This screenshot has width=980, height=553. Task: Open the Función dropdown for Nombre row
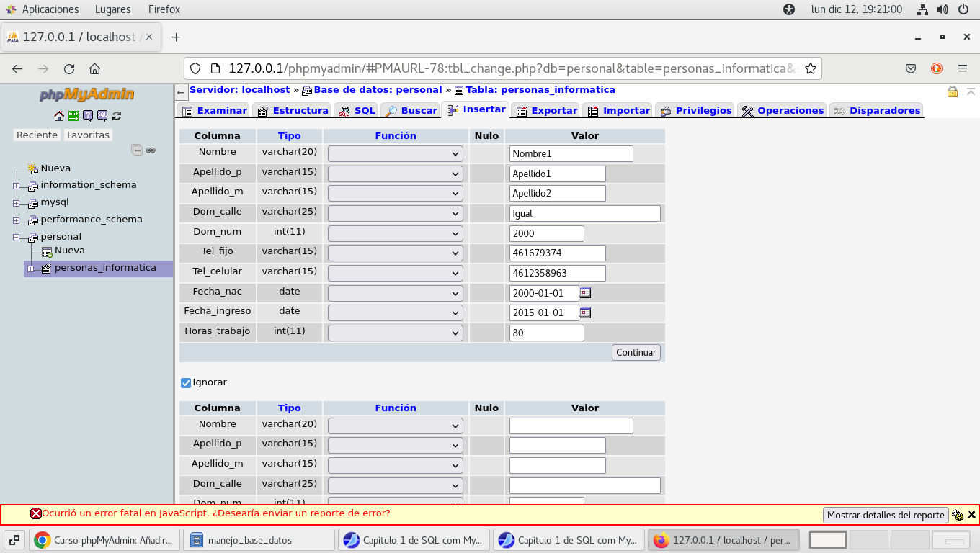pyautogui.click(x=395, y=154)
